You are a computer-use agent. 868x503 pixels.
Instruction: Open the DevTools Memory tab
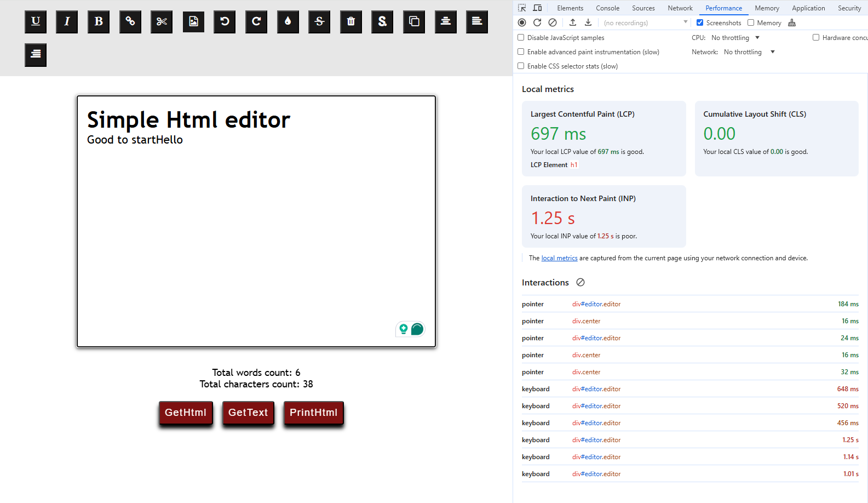(x=767, y=8)
